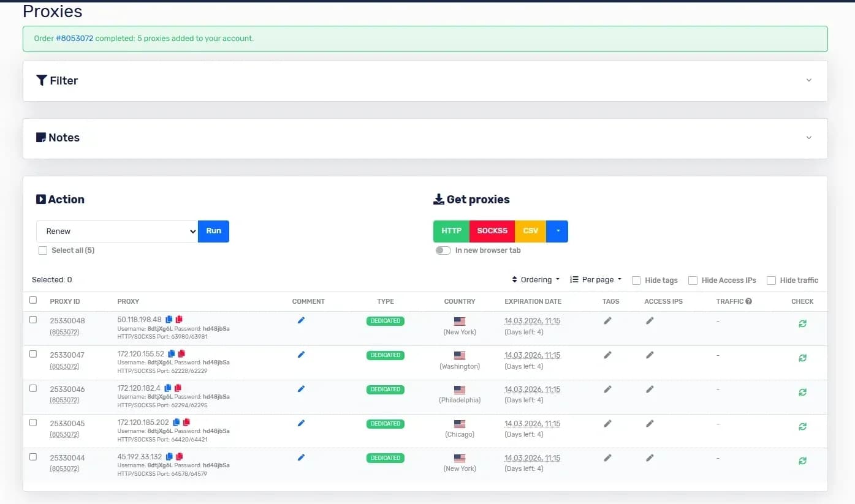
Task: Expand the Notes panel
Action: (x=808, y=138)
